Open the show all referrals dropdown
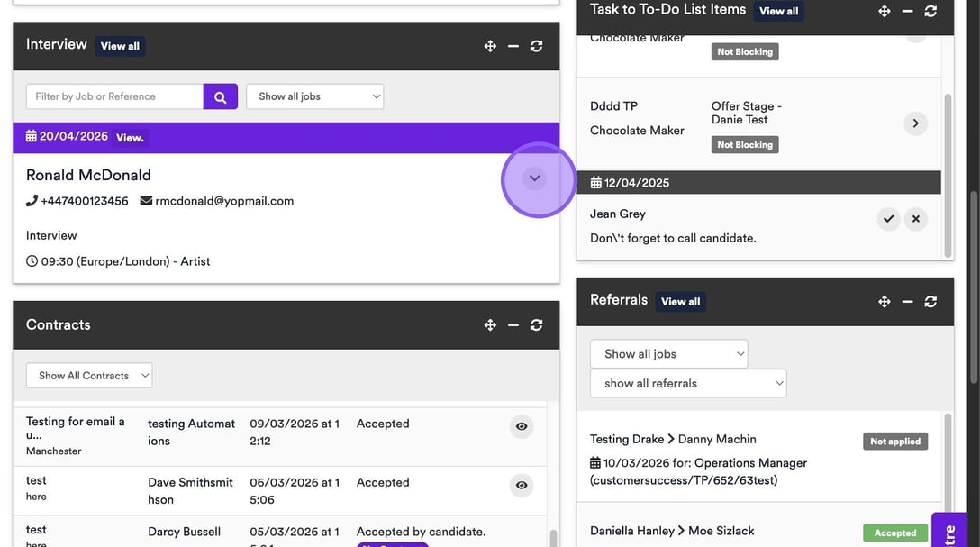The image size is (980, 547). [x=688, y=384]
